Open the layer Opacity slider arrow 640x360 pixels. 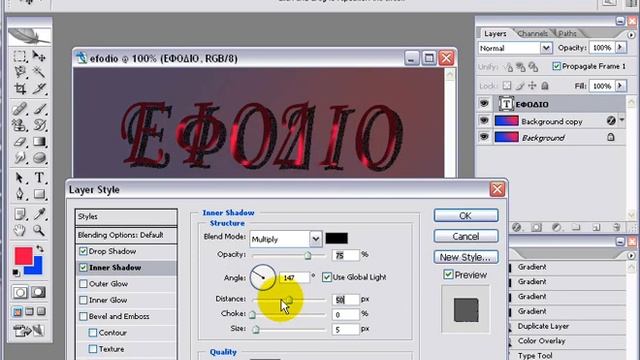[x=620, y=48]
